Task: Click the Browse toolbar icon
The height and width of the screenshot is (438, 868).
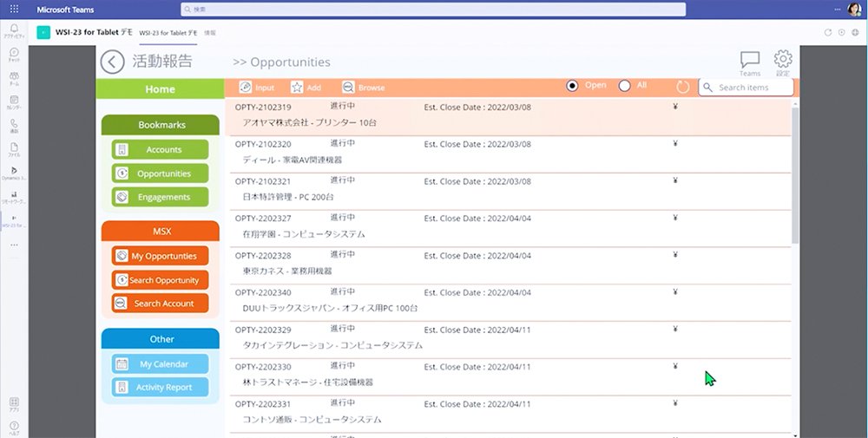Action: [348, 88]
